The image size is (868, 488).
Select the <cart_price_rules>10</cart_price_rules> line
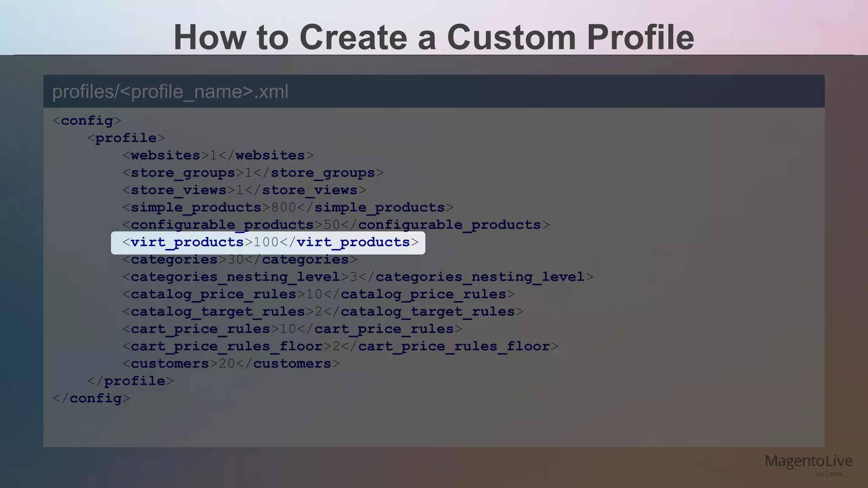(x=292, y=329)
